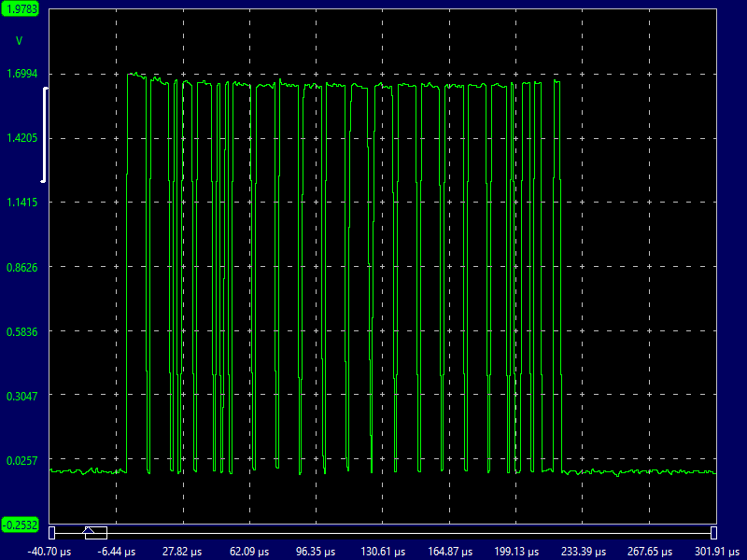
Task: Click the 130.61 µs time axis label
Action: pyautogui.click(x=383, y=552)
